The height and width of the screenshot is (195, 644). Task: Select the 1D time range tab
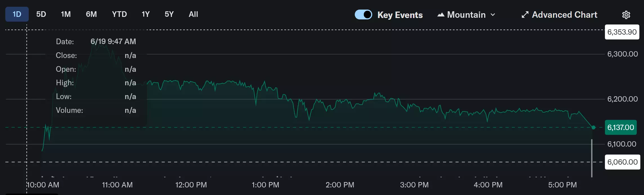coord(17,14)
